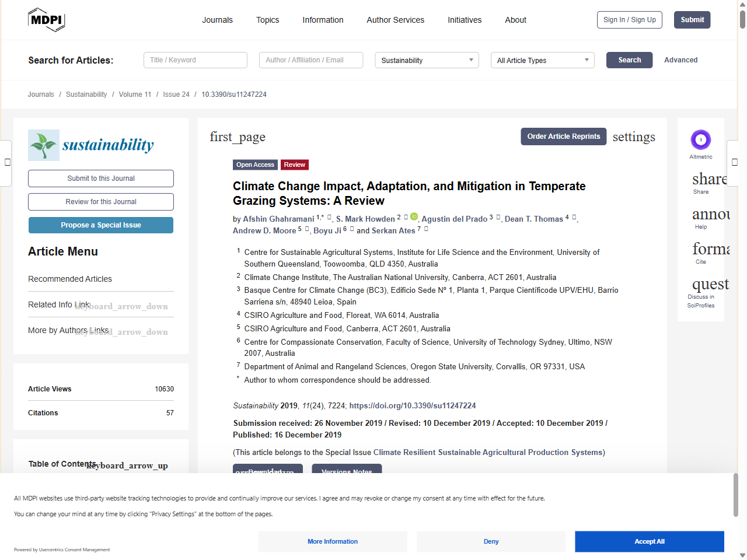Open the Journals menu

point(217,20)
